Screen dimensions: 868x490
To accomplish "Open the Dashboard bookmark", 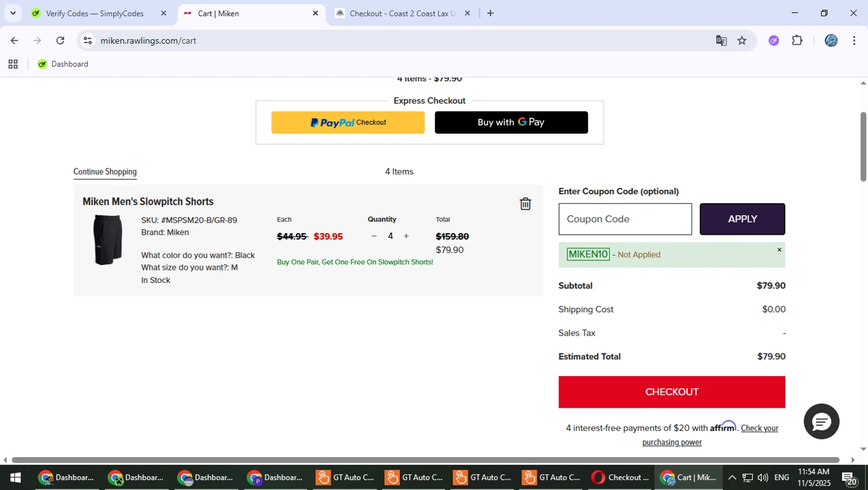I will (62, 64).
